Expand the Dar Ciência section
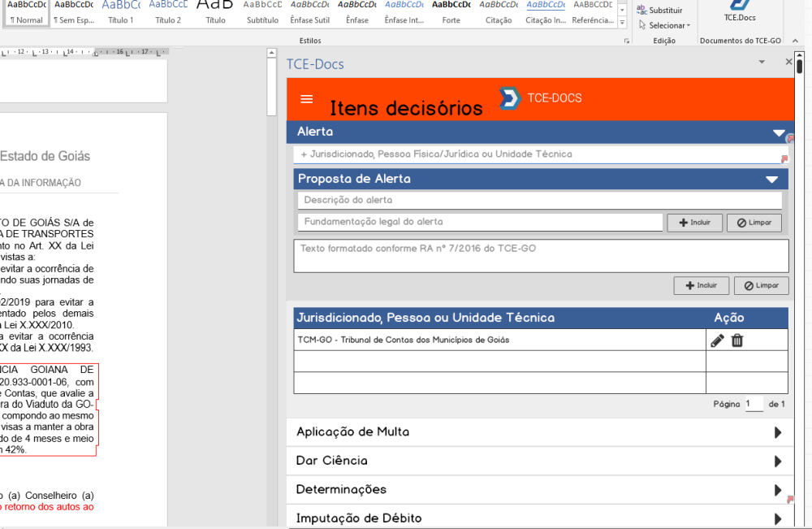812x529 pixels. tap(778, 462)
